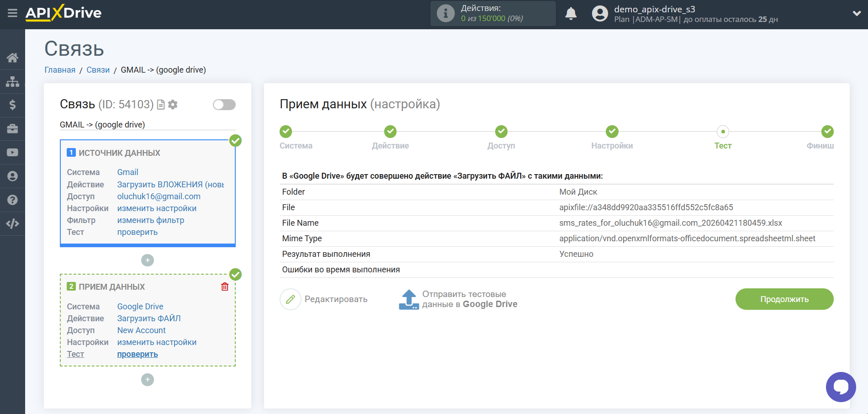This screenshot has height=414, width=868.
Task: Open the New Account access link
Action: point(142,330)
